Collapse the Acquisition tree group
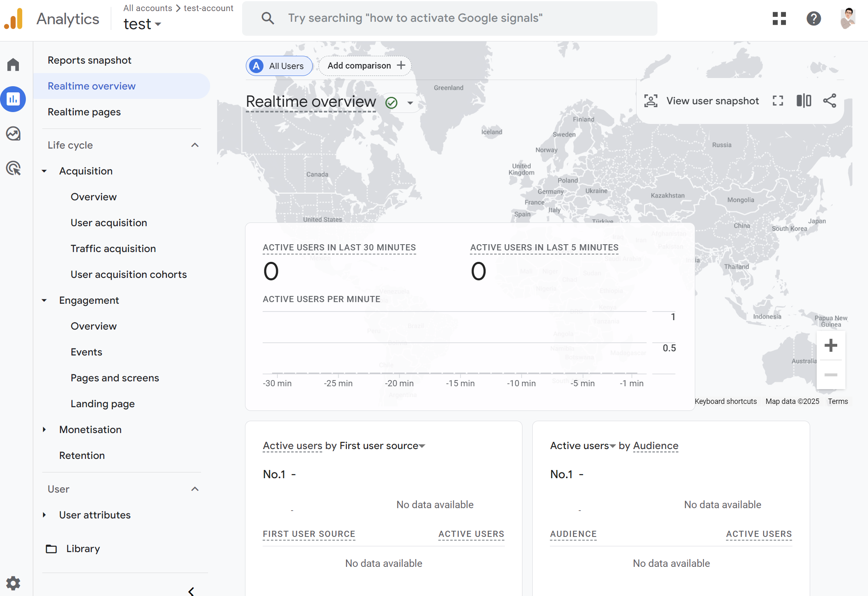 point(44,171)
